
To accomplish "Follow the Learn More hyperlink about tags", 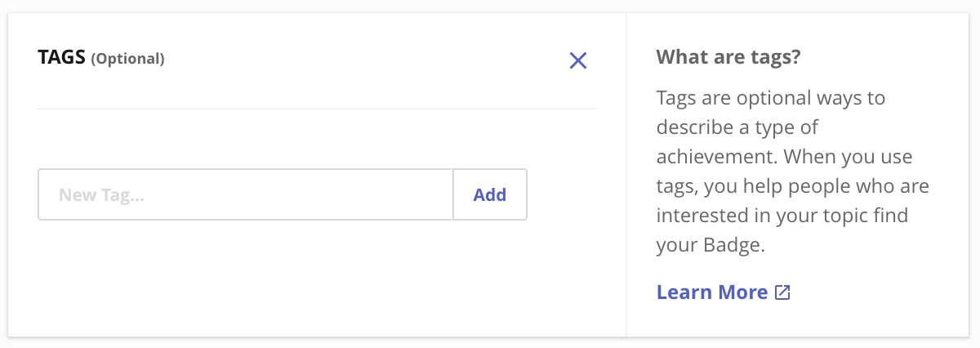I will pyautogui.click(x=711, y=292).
